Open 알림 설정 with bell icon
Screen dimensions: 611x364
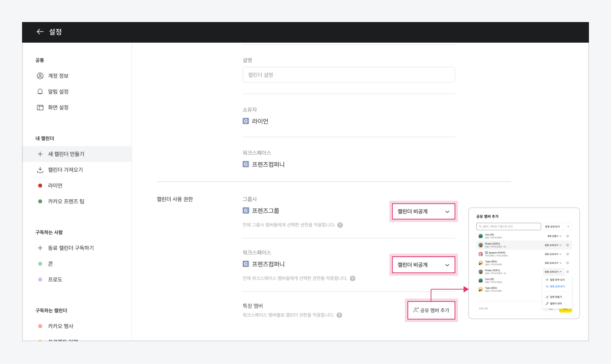click(x=58, y=92)
